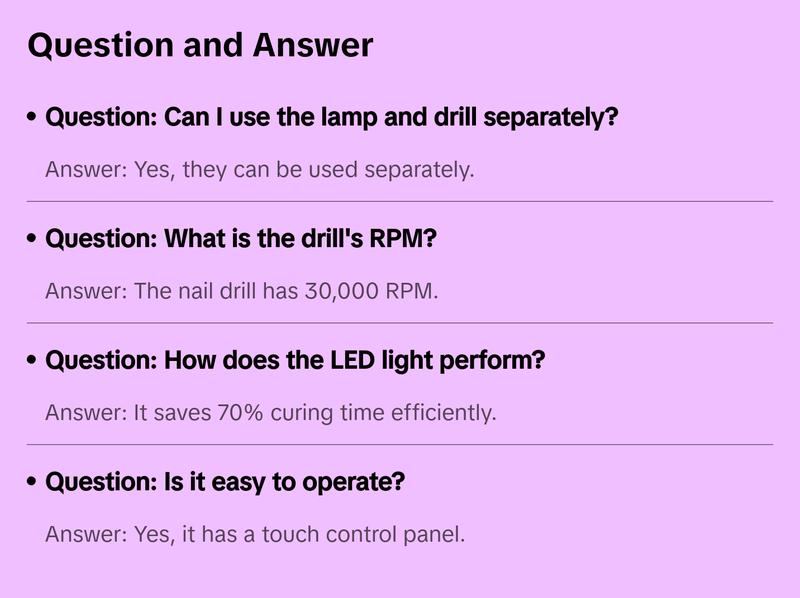Expand the "What is the drill's RPM?" question
This screenshot has width=800, height=598.
pyautogui.click(x=242, y=239)
